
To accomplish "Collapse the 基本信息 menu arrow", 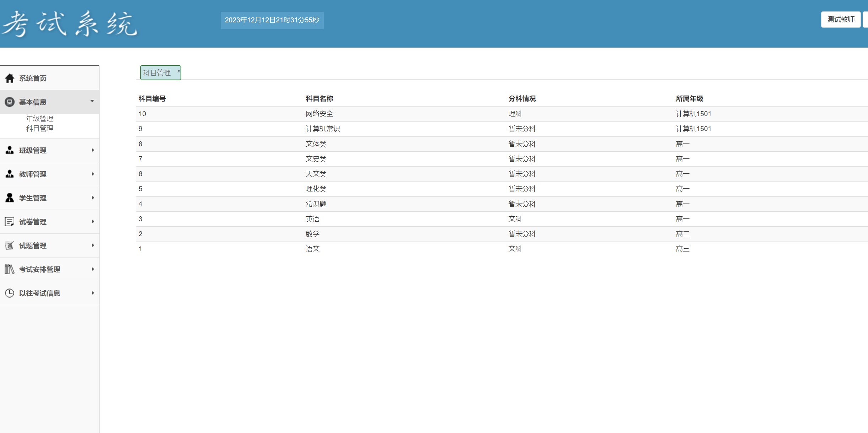I will click(x=92, y=101).
